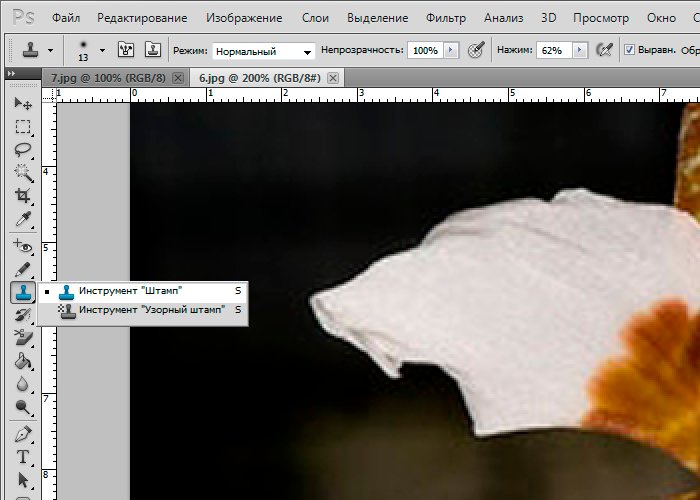The width and height of the screenshot is (700, 500).
Task: Choose Инструмент "Узорный штамп" from flyout
Action: pos(152,310)
